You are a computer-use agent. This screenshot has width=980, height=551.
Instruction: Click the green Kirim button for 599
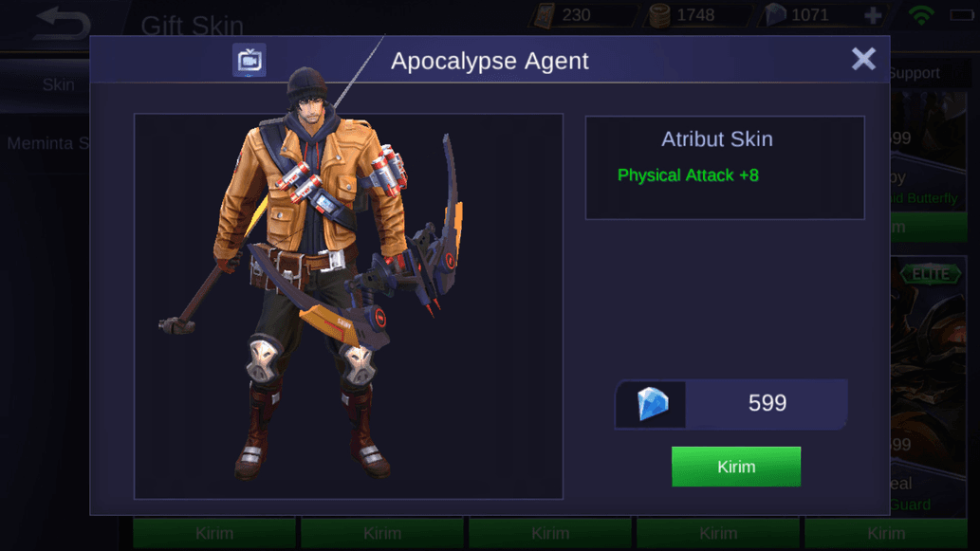click(x=735, y=467)
